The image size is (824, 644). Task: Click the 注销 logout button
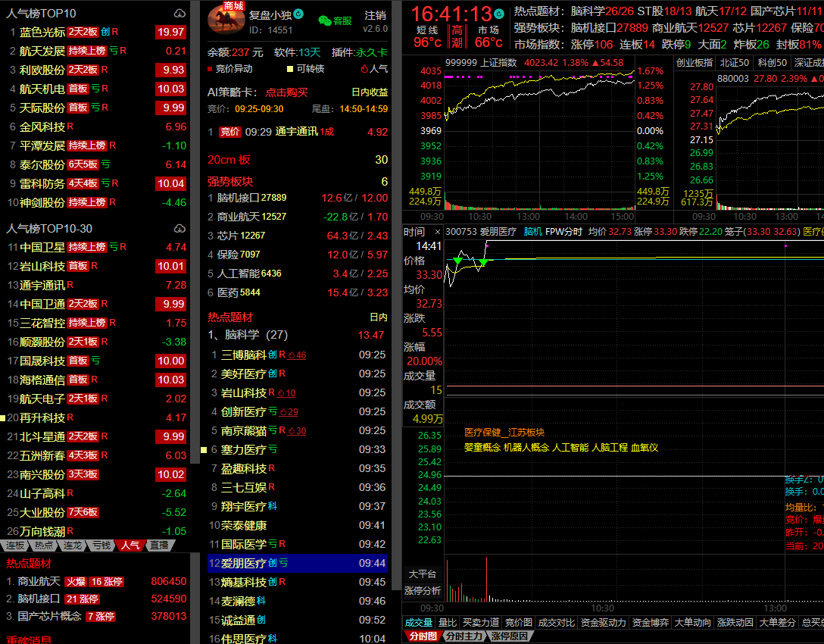(x=375, y=15)
